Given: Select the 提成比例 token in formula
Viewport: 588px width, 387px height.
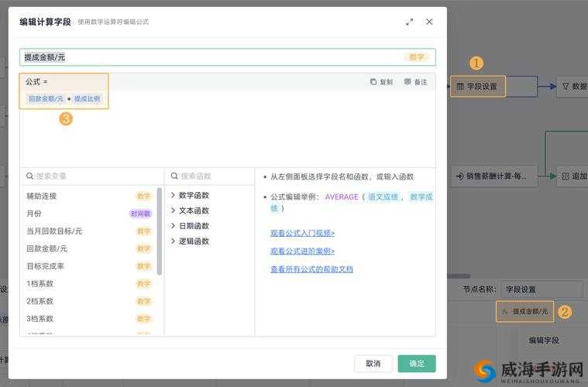Looking at the screenshot, I should [87, 99].
